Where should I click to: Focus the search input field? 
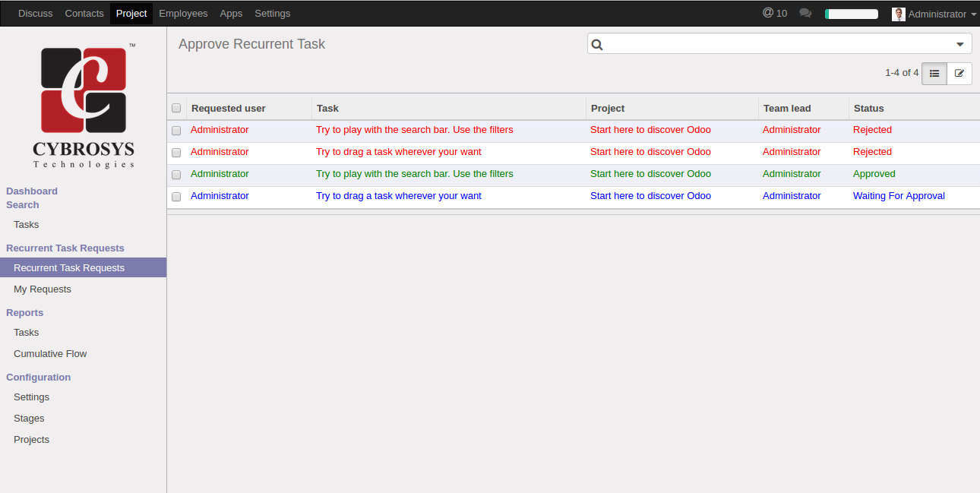click(775, 45)
